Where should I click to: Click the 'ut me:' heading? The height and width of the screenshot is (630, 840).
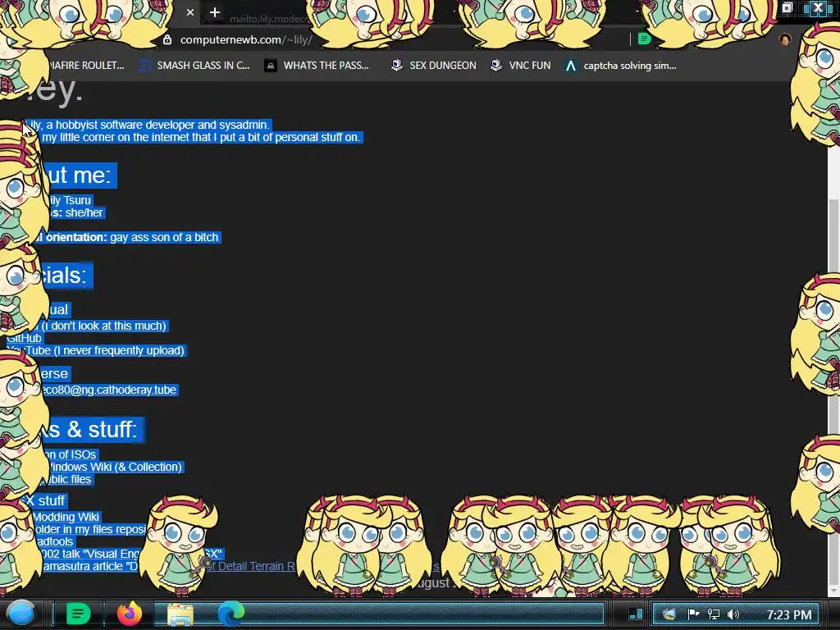click(80, 176)
